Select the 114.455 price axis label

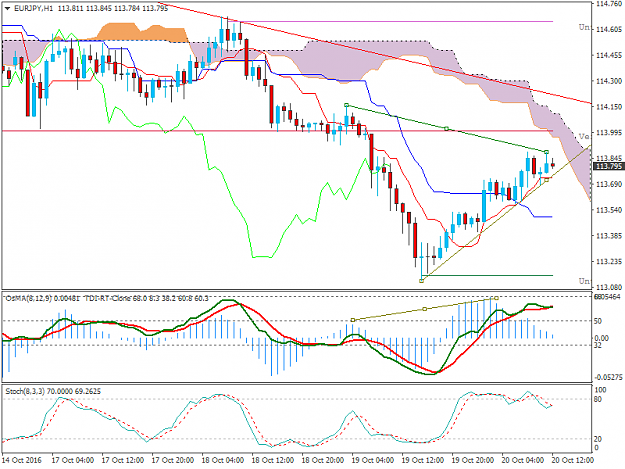609,55
